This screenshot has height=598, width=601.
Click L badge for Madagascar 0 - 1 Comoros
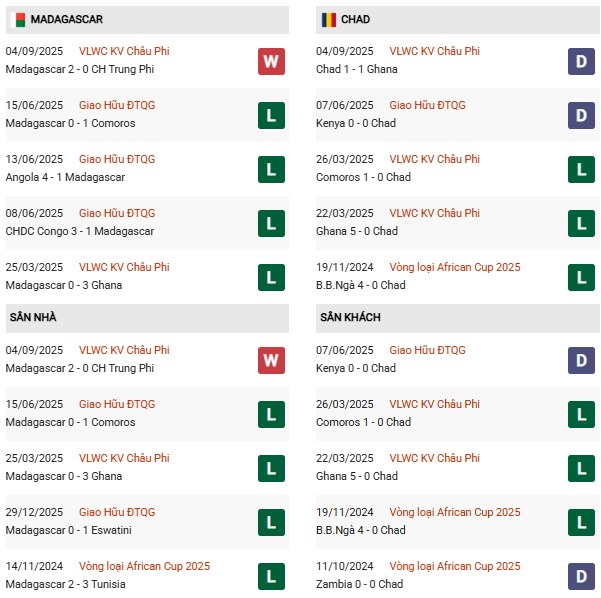[271, 115]
